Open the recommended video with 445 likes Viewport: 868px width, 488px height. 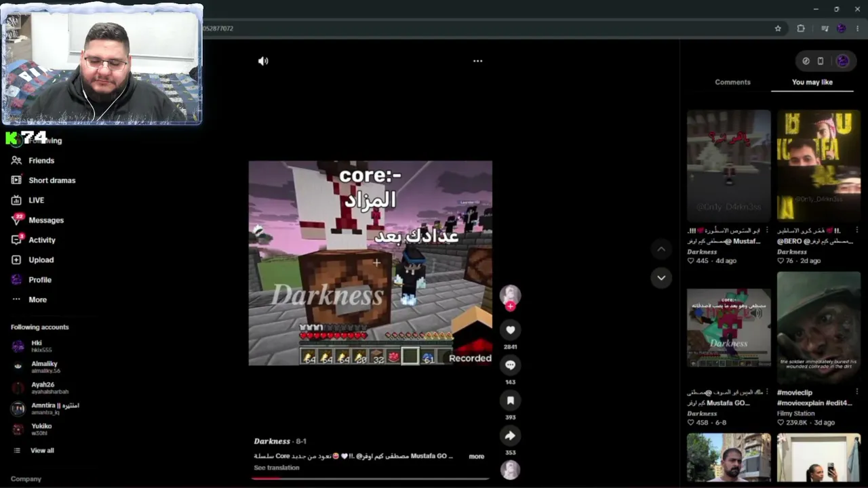(729, 165)
